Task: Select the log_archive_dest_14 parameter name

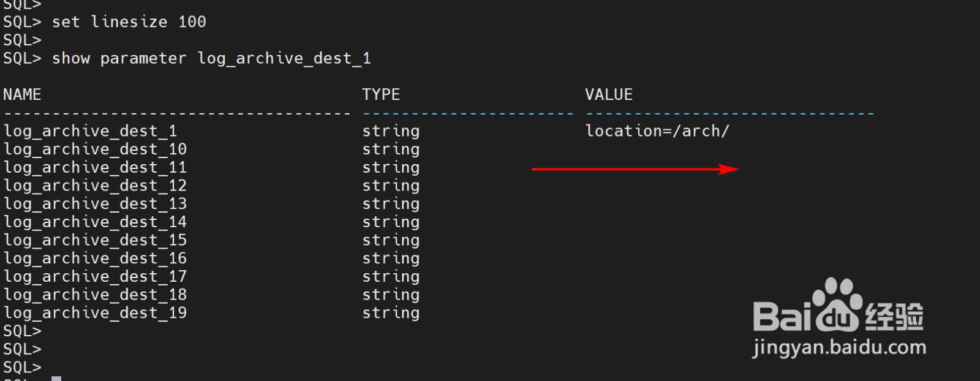Action: click(x=95, y=222)
